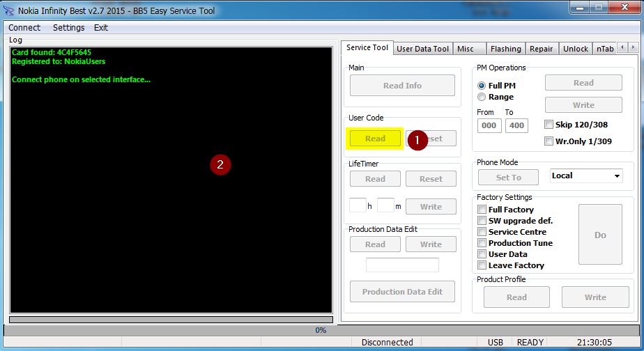Click the Factory Settings Do button
The width and height of the screenshot is (644, 351).
click(600, 235)
